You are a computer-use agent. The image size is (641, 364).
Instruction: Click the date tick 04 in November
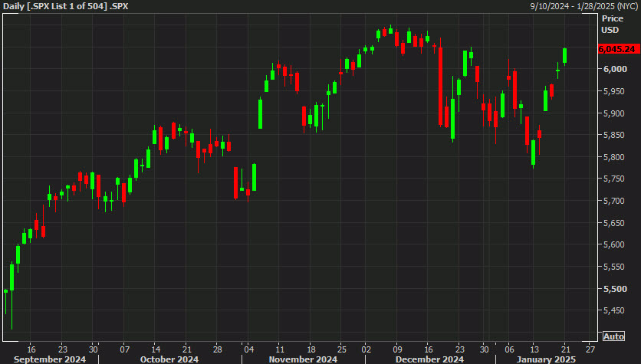tap(249, 349)
